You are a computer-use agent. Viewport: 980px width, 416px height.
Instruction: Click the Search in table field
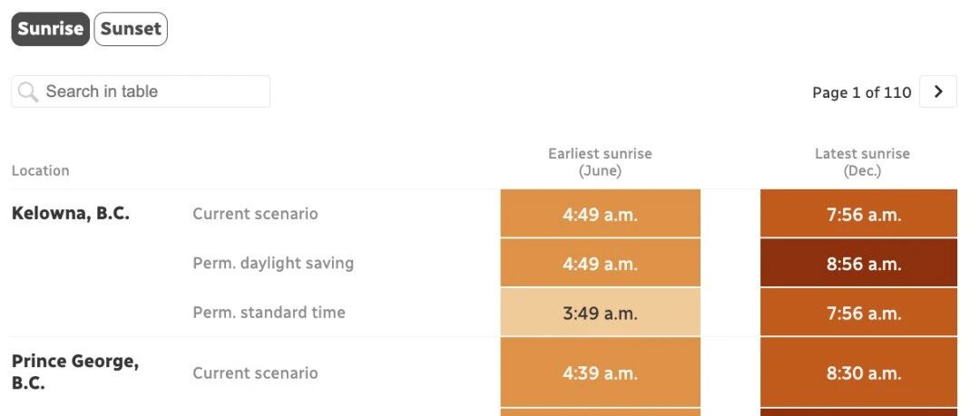pos(141,92)
